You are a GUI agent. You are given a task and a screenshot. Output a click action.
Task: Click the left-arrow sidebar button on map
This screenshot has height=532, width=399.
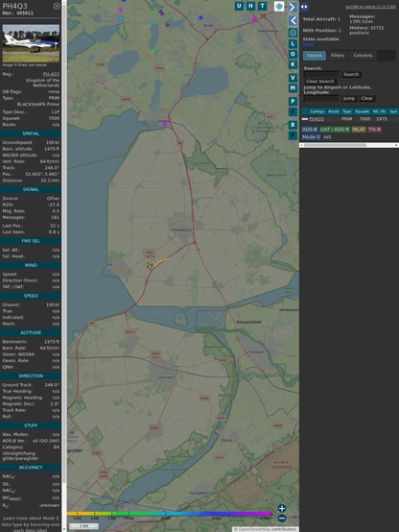point(293,21)
